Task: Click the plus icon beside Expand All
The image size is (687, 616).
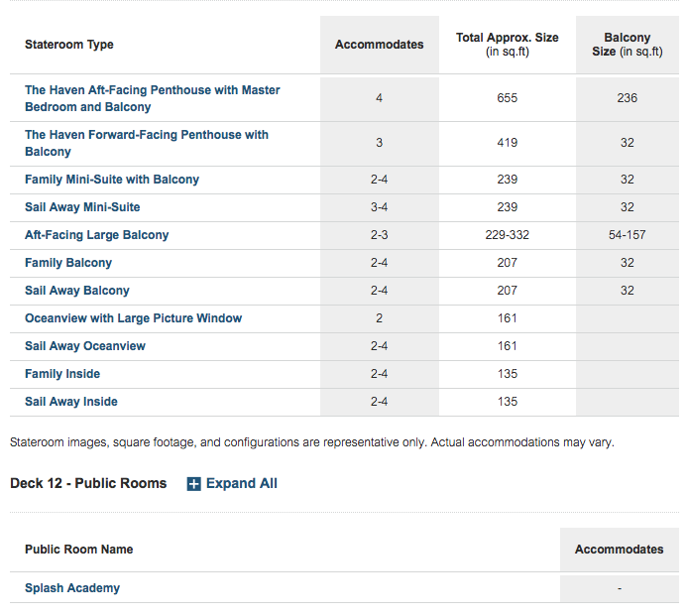Action: (193, 484)
